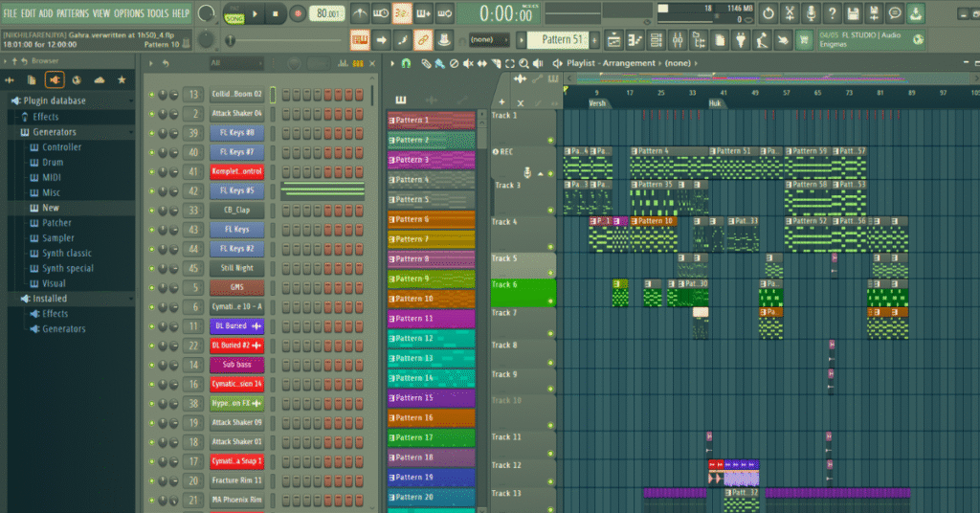
Task: Open the PATTERNS menu
Action: tap(73, 13)
